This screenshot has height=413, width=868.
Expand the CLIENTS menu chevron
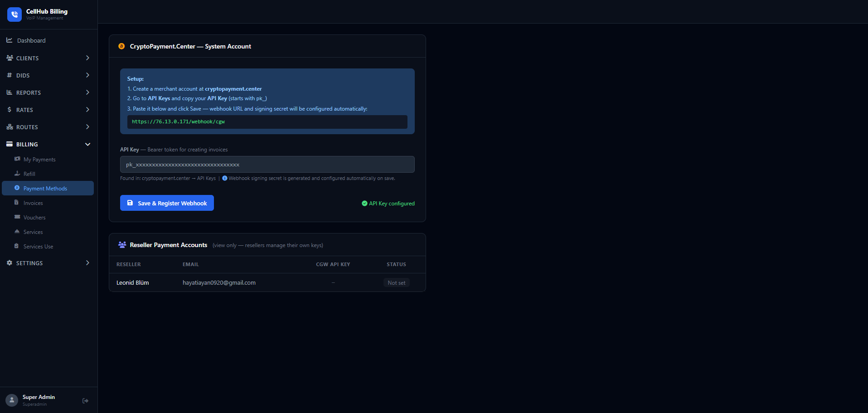[87, 58]
